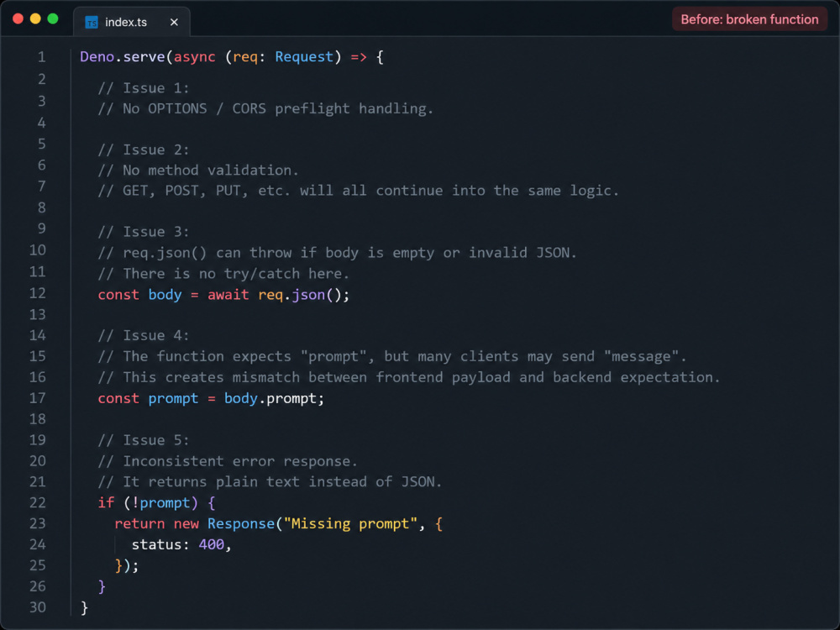Click the '// Issue 5:' comment
The image size is (840, 630).
pos(143,440)
